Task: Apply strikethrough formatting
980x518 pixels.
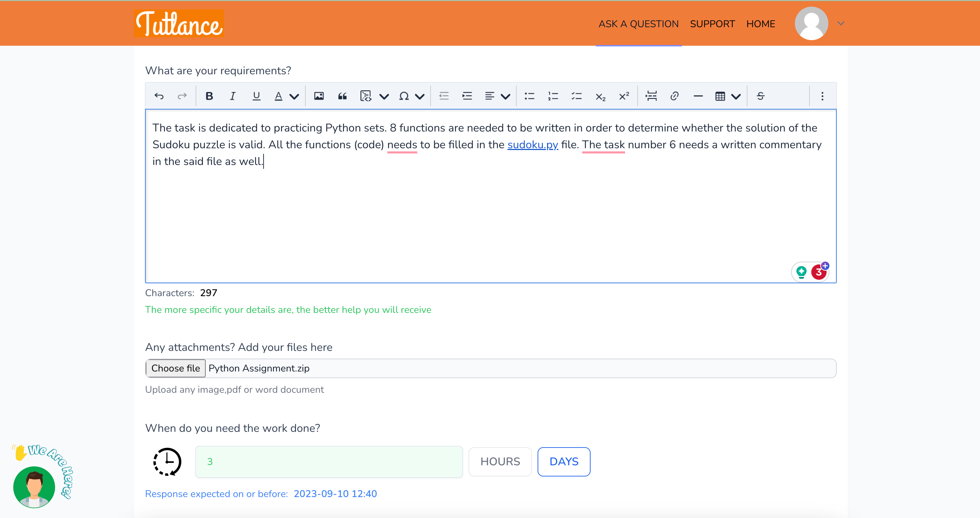Action: 760,96
